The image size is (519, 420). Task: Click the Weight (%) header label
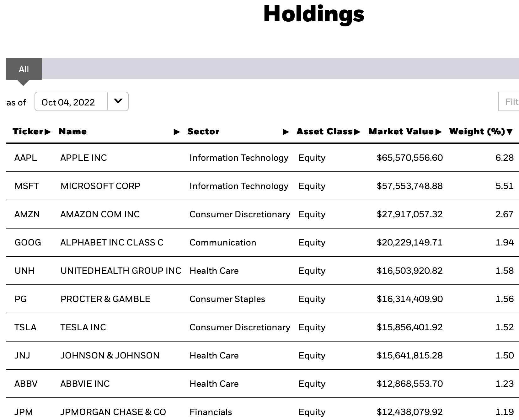coord(477,132)
